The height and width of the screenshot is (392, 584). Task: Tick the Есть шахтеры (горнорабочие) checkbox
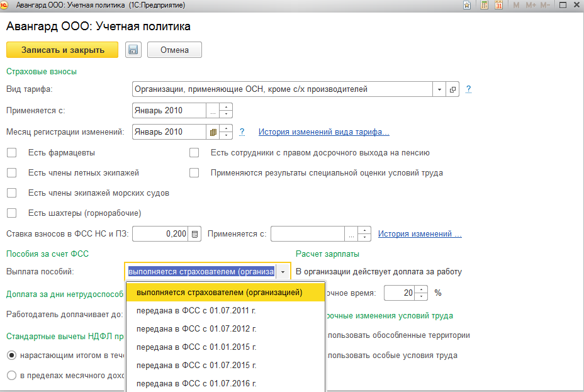(x=11, y=213)
